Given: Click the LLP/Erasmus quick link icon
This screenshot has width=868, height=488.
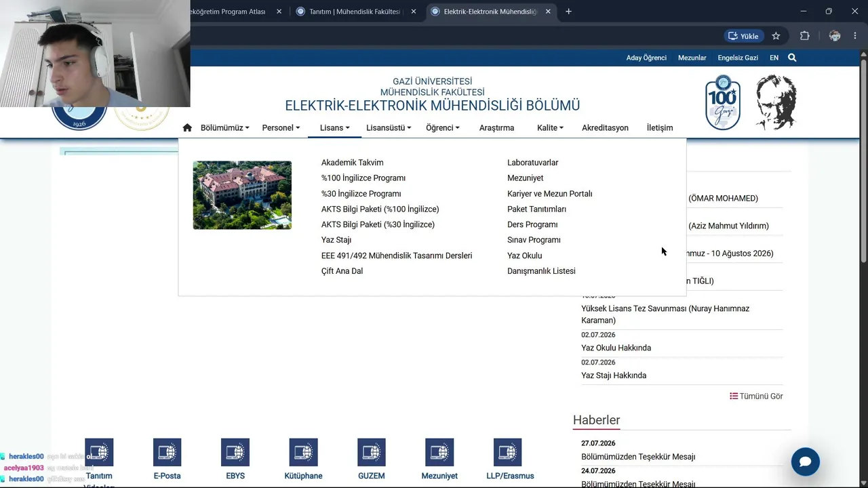Looking at the screenshot, I should coord(508,452).
